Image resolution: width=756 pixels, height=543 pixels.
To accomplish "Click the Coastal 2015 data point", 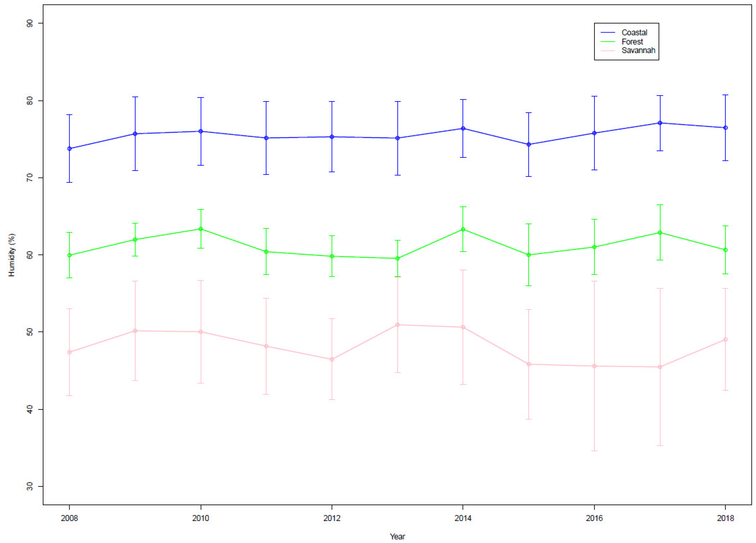I will pos(529,145).
